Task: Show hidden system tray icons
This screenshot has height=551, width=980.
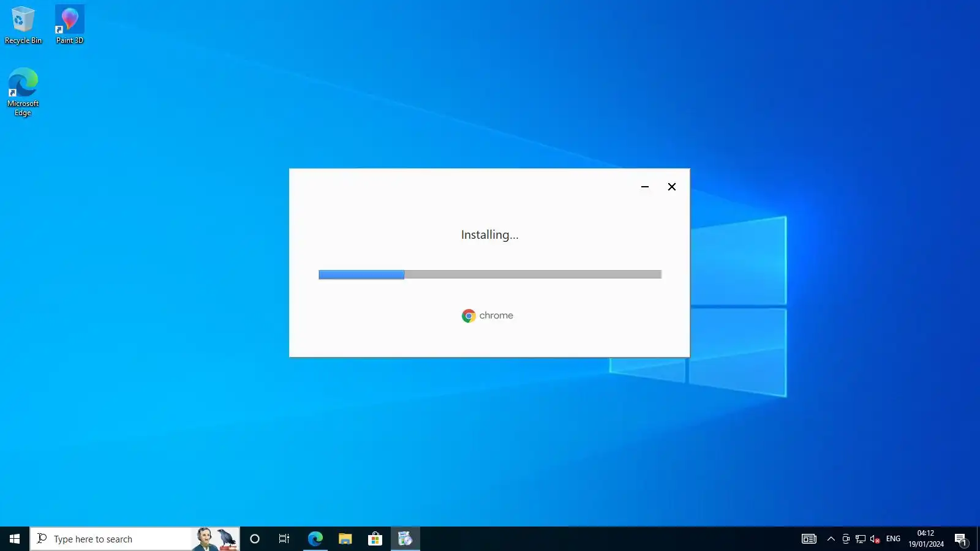Action: point(831,539)
